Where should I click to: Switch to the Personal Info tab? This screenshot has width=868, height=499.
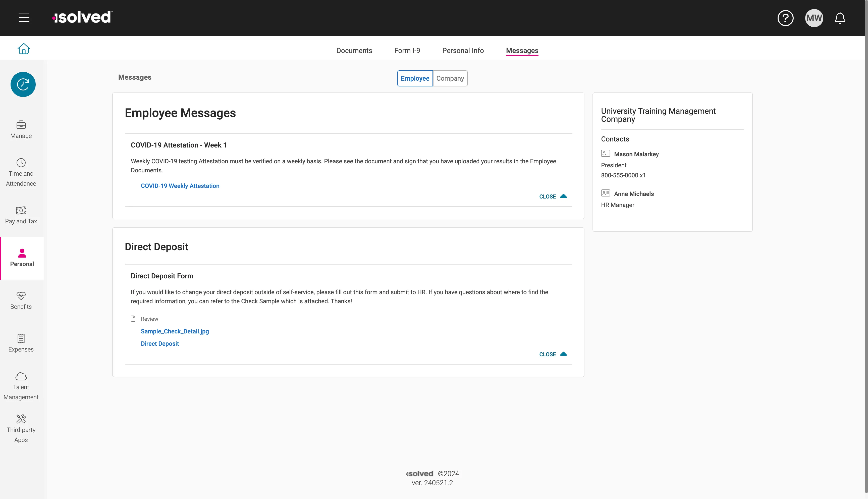[x=463, y=51]
